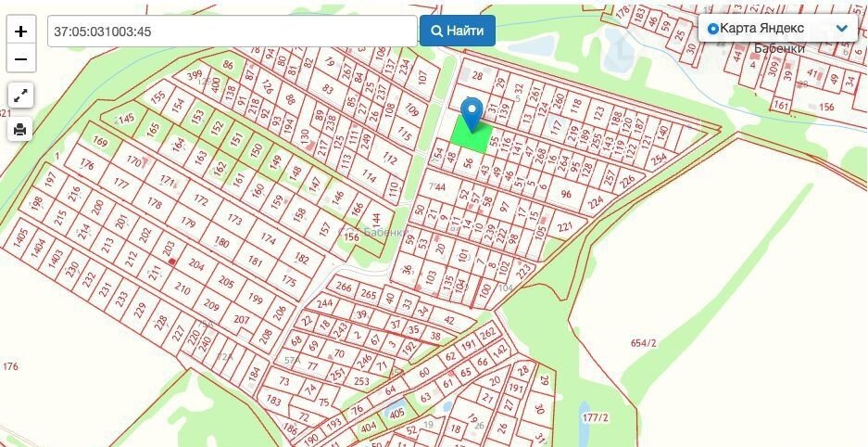The width and height of the screenshot is (868, 447).
Task: Click the Найти search button
Action: (458, 31)
